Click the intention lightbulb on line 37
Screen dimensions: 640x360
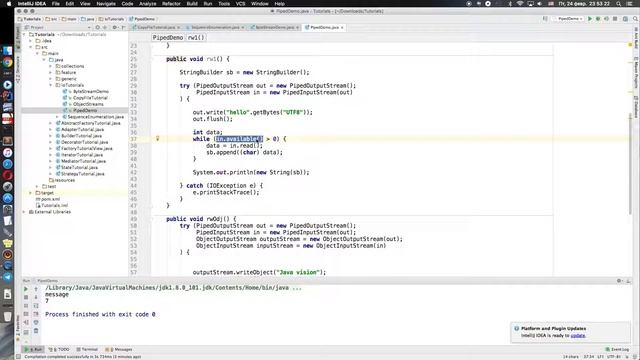click(158, 139)
